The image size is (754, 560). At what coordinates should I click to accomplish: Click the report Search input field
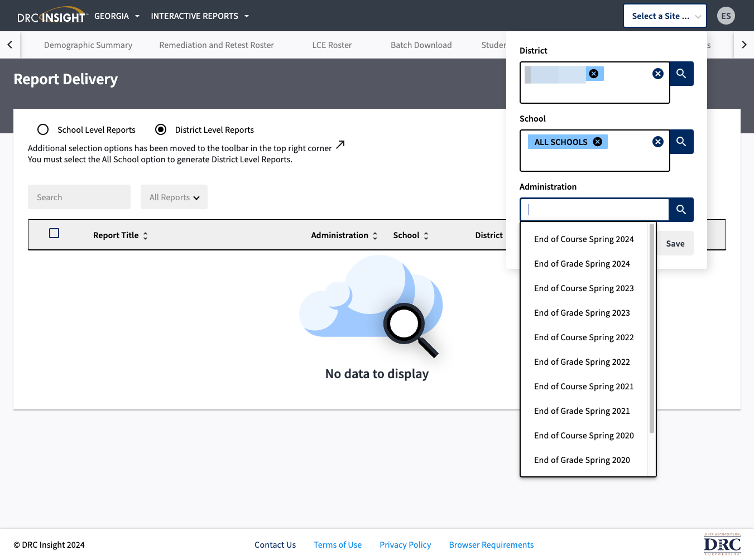tap(79, 197)
